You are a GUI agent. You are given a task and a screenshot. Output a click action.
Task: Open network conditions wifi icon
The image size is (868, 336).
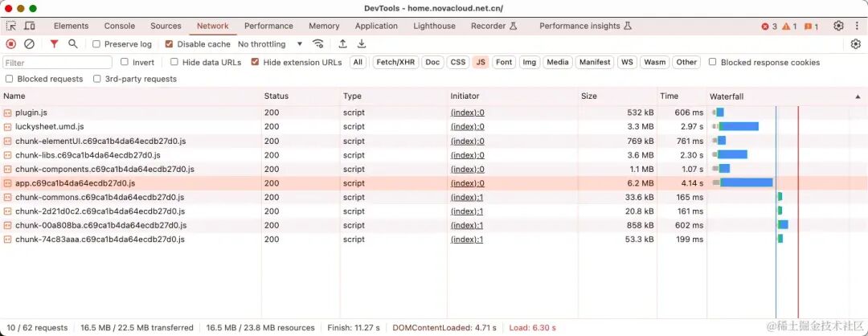tap(317, 43)
